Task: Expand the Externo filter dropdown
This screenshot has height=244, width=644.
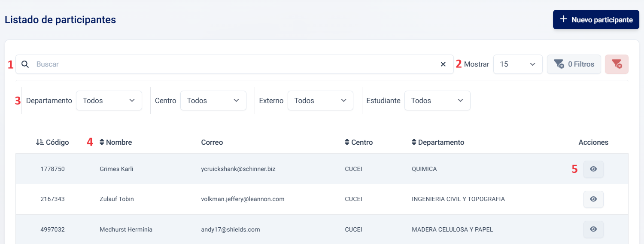Action: 320,101
